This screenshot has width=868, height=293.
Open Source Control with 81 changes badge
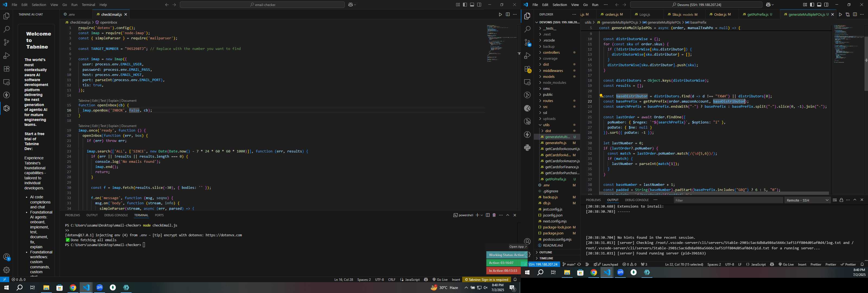pyautogui.click(x=527, y=43)
